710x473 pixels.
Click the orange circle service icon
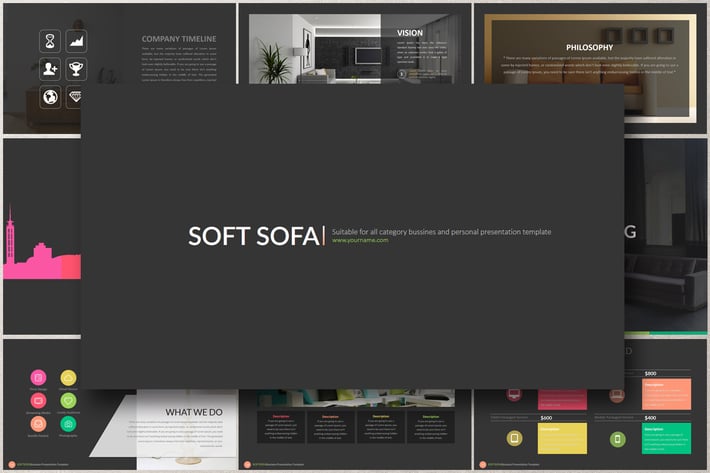[38, 424]
